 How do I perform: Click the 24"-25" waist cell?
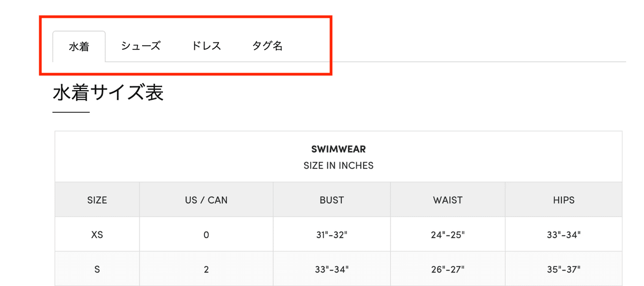pos(448,234)
